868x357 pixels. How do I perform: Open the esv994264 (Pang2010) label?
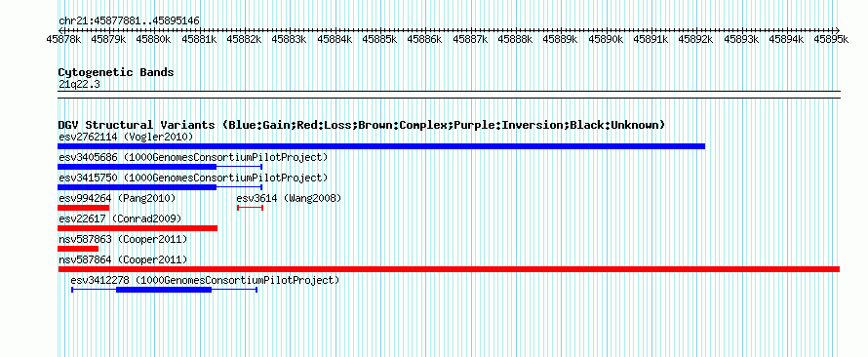coord(117,198)
